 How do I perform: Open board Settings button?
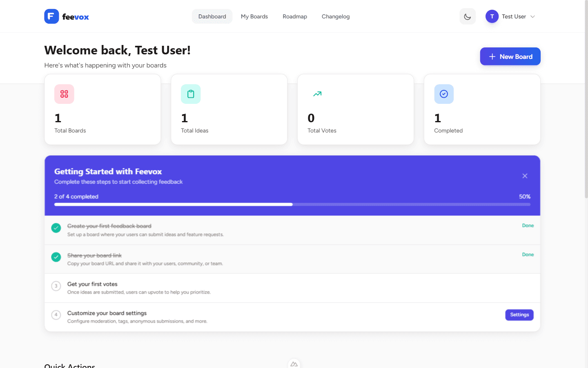(x=519, y=315)
